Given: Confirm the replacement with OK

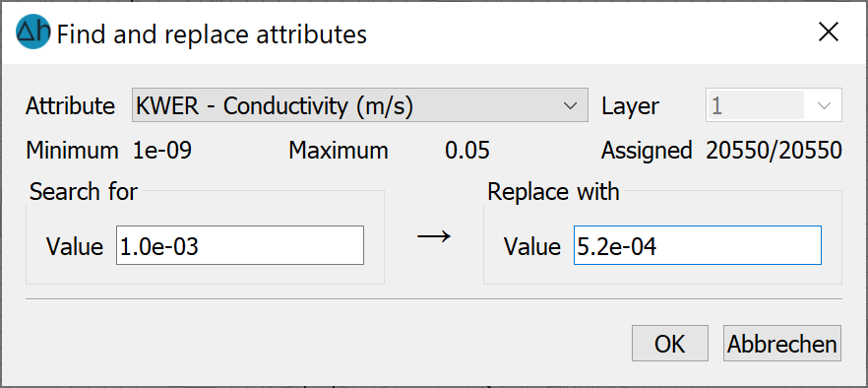Looking at the screenshot, I should pyautogui.click(x=670, y=343).
